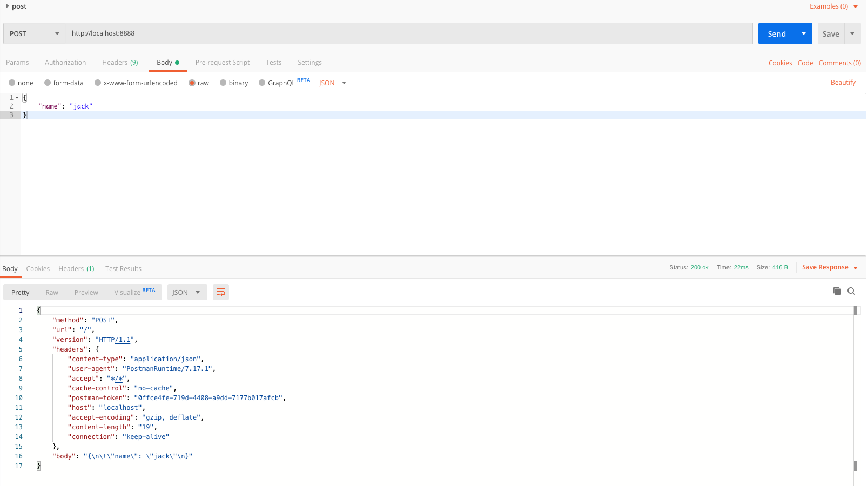The image size is (868, 486).
Task: Click the postman-token value in response
Action: pos(208,398)
